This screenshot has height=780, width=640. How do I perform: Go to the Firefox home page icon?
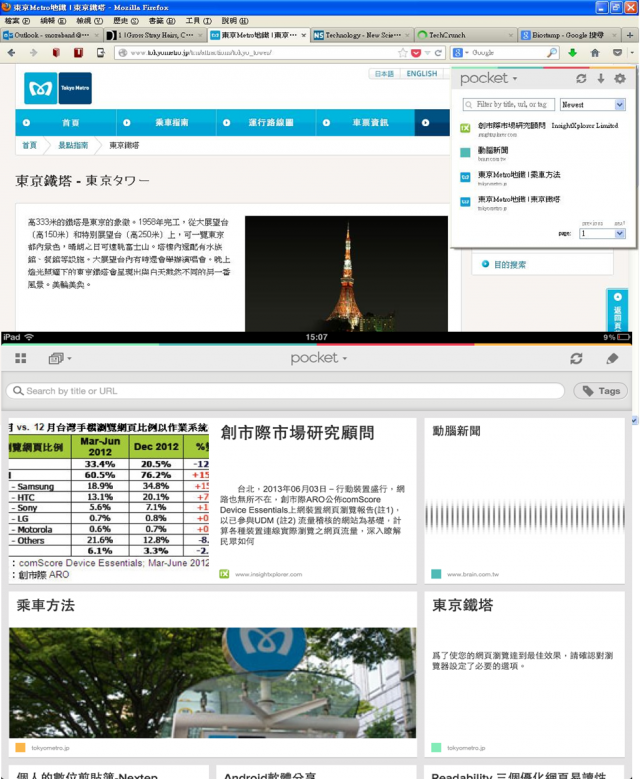[595, 53]
